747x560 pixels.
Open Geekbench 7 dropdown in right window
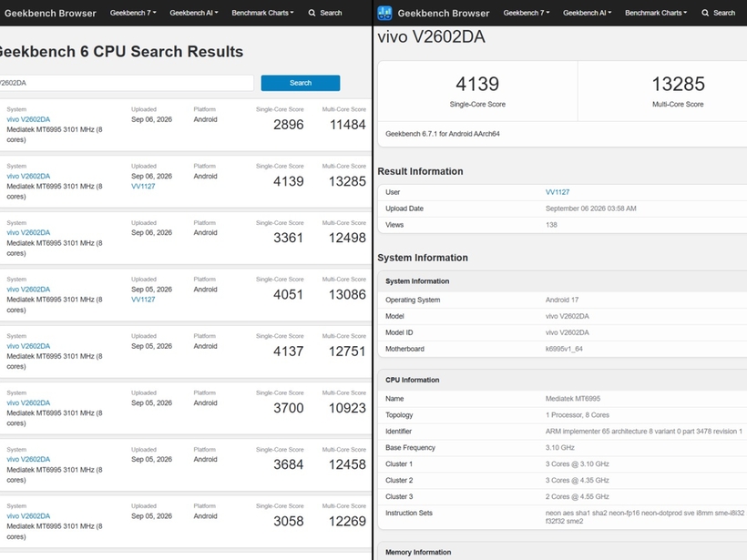point(527,13)
